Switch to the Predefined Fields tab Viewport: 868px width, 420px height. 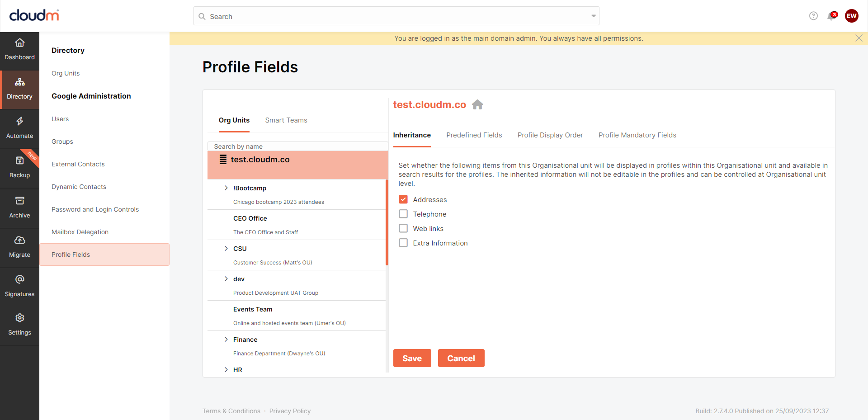tap(474, 135)
